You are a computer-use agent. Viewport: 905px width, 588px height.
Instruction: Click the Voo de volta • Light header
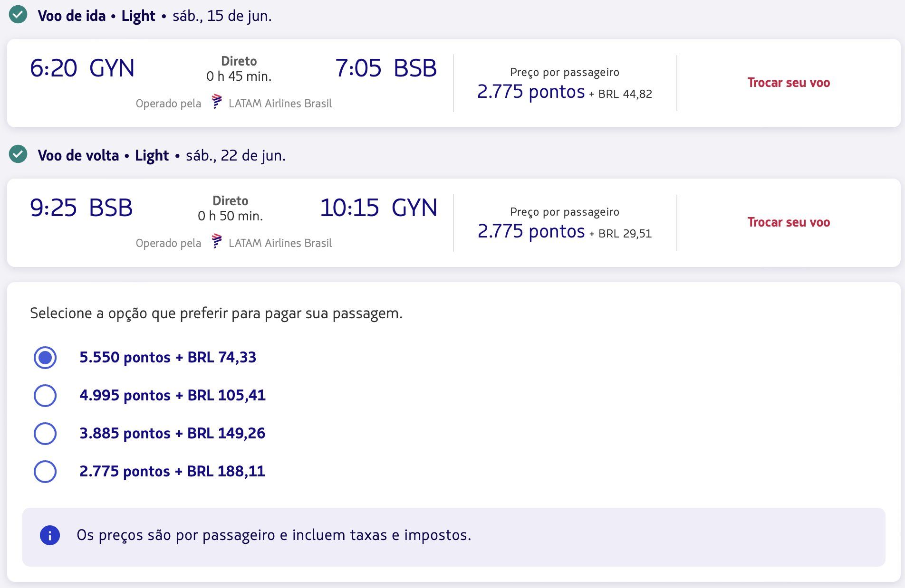[103, 155]
